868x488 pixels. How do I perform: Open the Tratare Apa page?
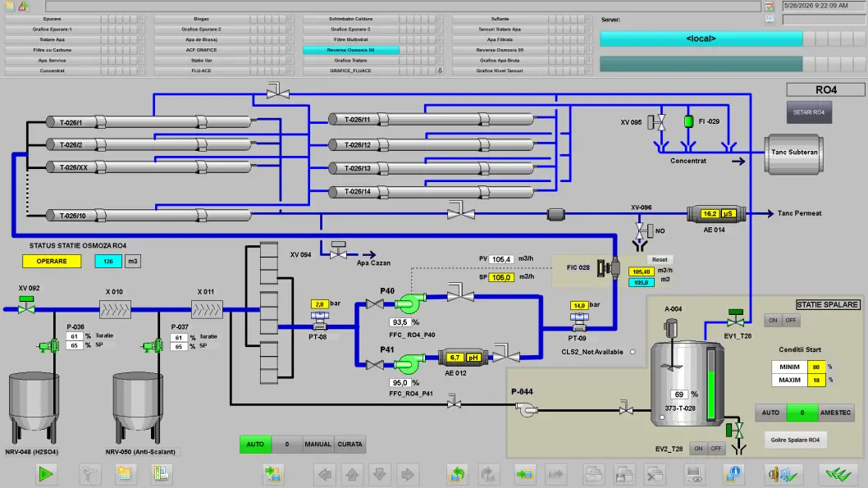(52, 39)
